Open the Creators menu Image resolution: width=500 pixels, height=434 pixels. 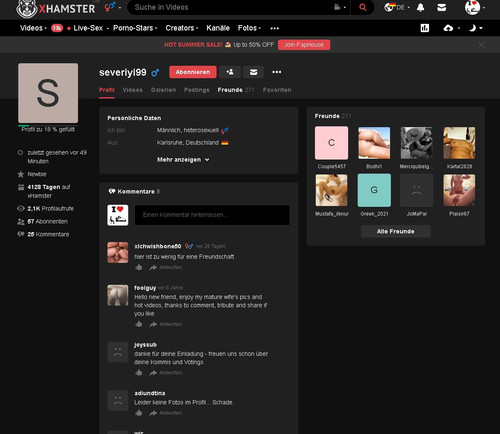tap(182, 28)
